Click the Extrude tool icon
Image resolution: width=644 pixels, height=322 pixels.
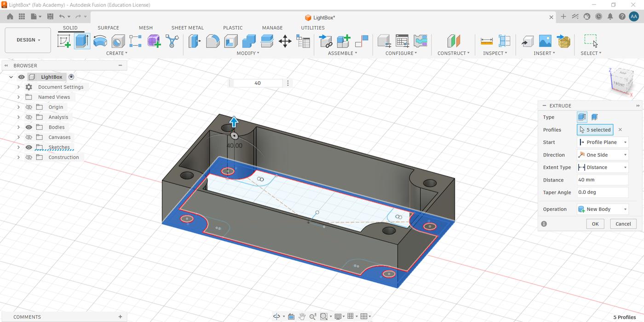click(x=82, y=41)
